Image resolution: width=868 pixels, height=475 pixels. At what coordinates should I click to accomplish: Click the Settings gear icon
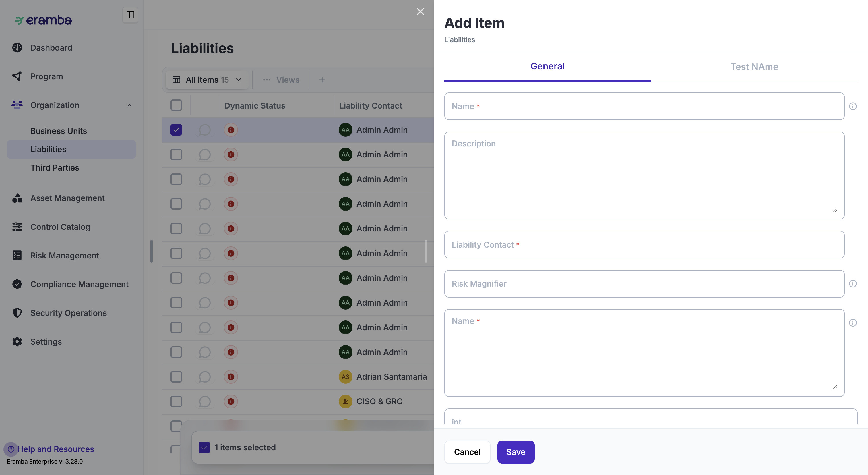(17, 341)
